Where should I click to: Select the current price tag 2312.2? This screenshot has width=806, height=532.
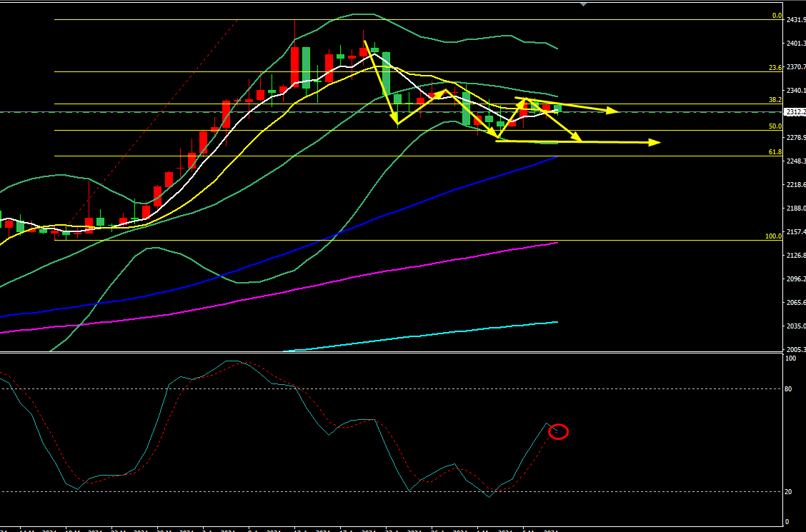click(796, 111)
